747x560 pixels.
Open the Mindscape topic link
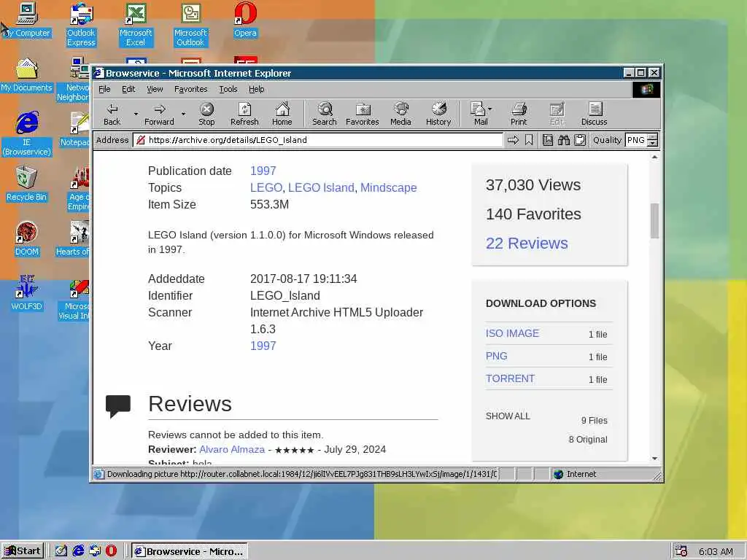click(x=388, y=187)
